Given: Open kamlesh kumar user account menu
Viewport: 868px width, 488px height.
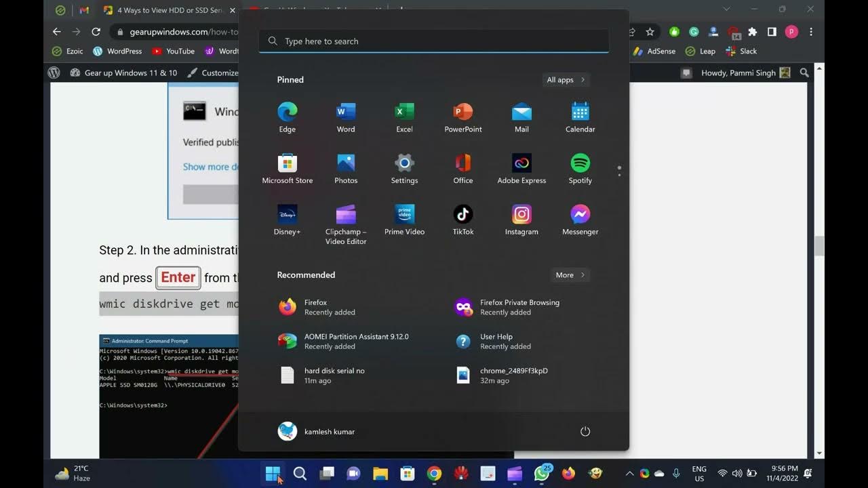Looking at the screenshot, I should click(316, 432).
